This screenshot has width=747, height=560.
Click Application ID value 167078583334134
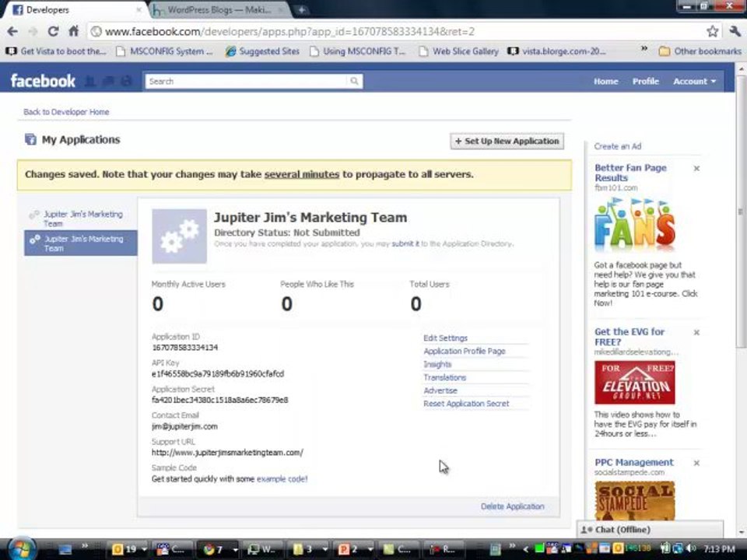[x=185, y=348]
